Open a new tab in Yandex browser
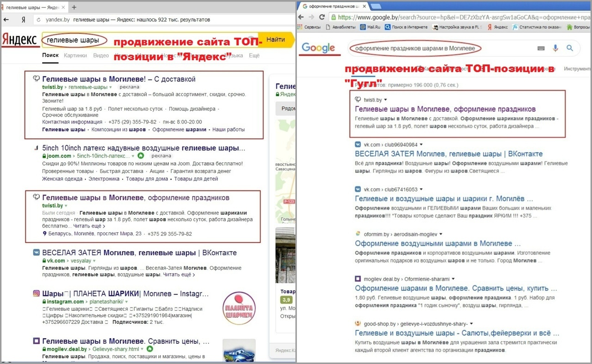The width and height of the screenshot is (592, 364). click(x=74, y=7)
